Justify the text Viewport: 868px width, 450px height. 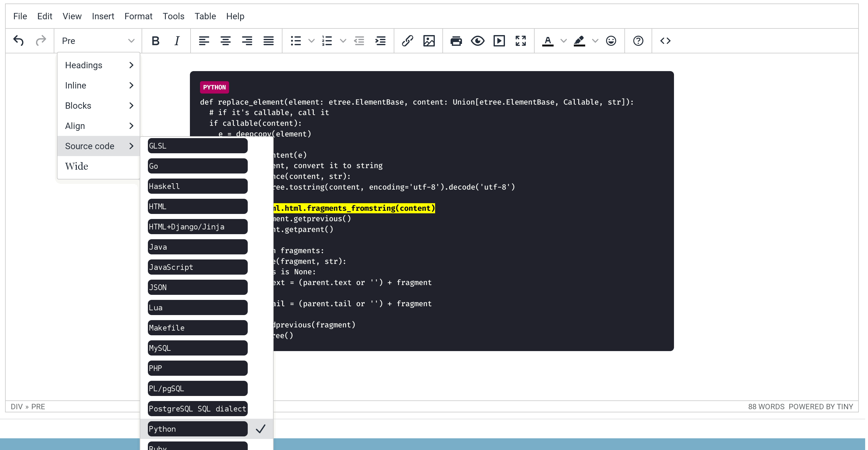(x=269, y=41)
